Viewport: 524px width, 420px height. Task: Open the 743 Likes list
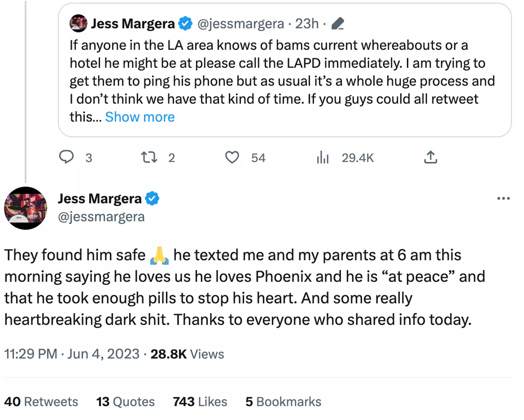click(x=200, y=402)
